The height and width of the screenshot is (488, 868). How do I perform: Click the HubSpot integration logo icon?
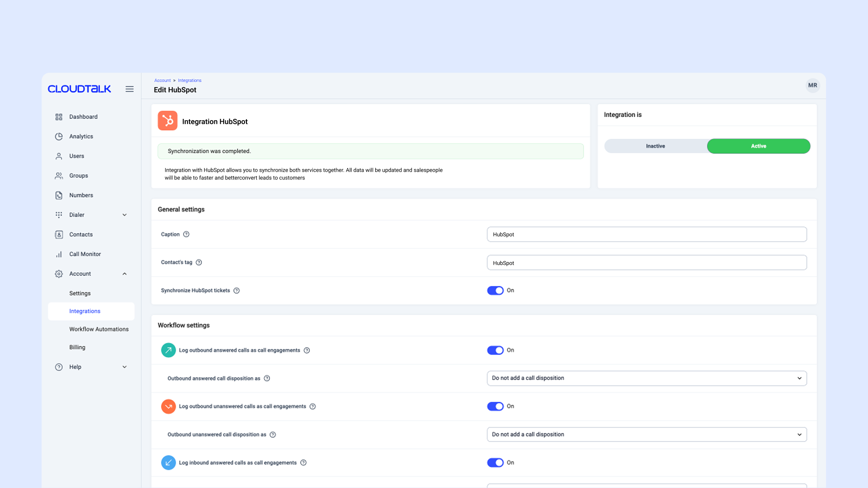pos(167,121)
